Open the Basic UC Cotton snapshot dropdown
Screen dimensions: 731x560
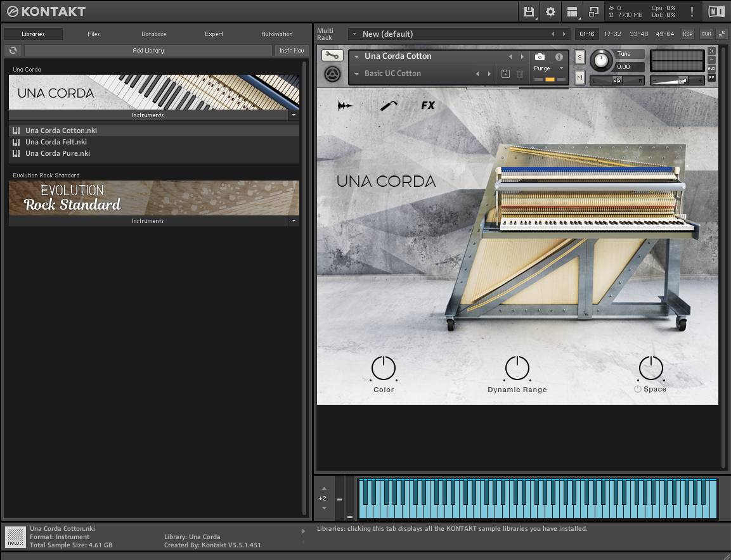[x=357, y=73]
